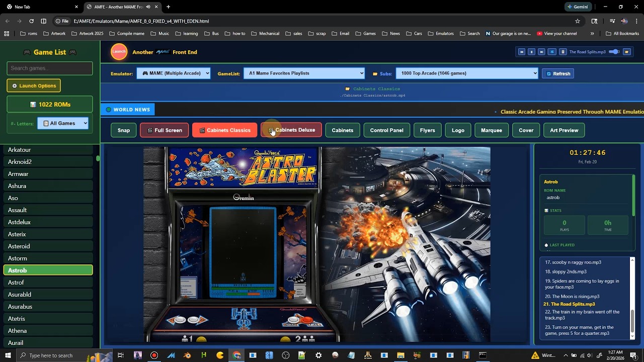Reload the browser page
Screen dimensions: 644x362
click(31, 21)
